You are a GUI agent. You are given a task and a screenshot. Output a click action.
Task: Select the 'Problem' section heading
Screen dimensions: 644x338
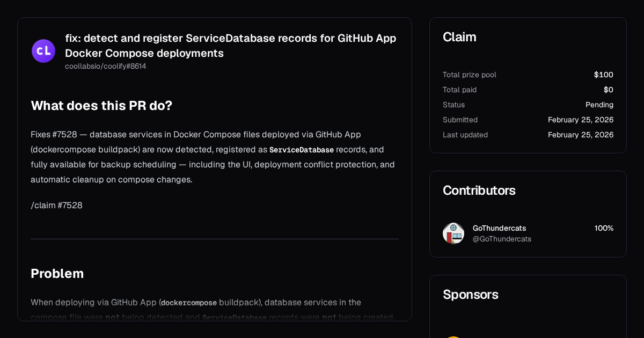click(x=57, y=274)
